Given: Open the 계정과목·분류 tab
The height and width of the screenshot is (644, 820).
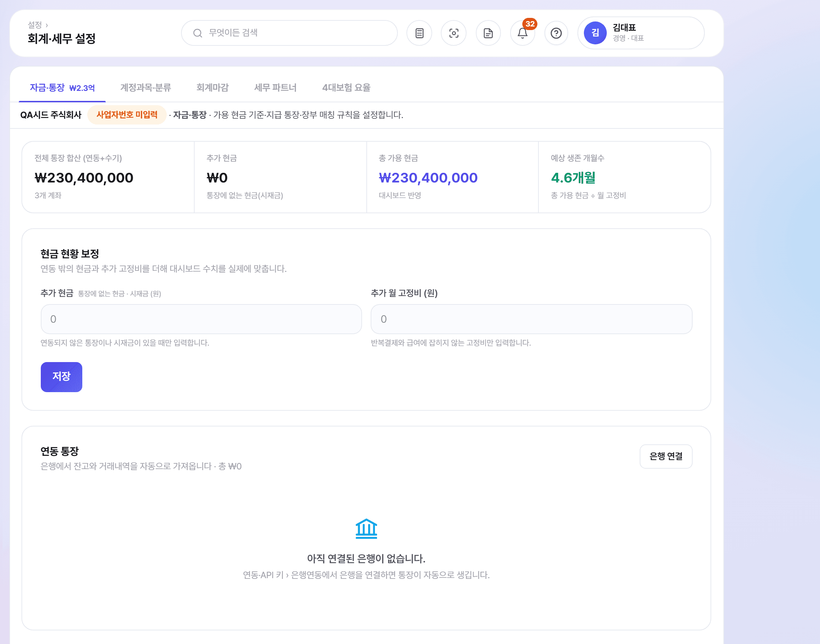Looking at the screenshot, I should click(146, 88).
